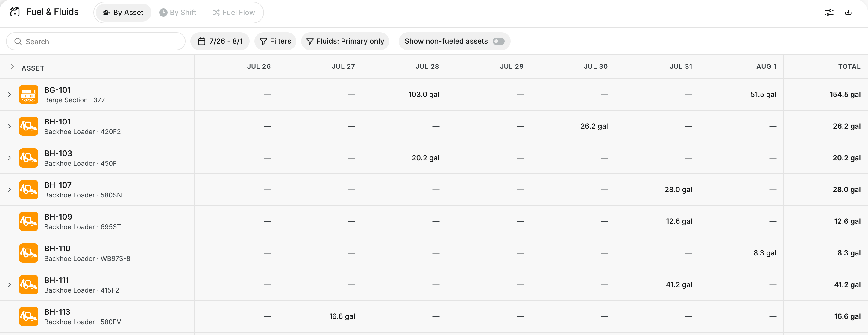Click the BH-113 backhoe loader icon

click(29, 316)
